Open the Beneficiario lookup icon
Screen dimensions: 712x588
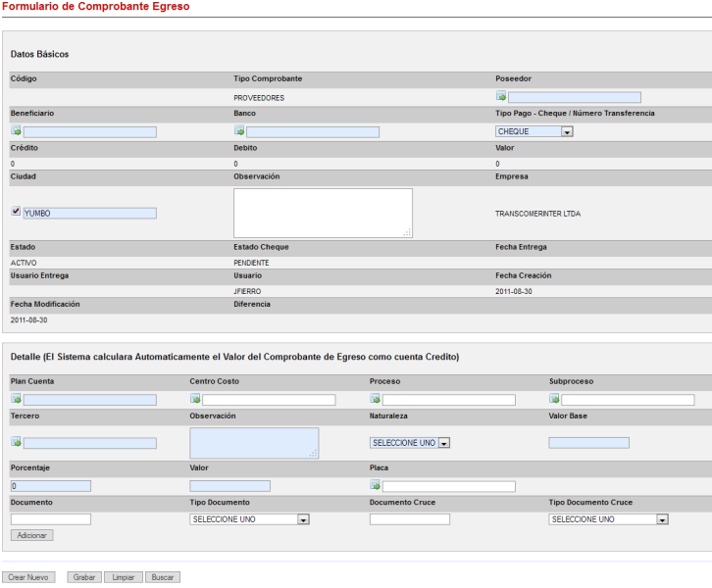click(x=17, y=131)
